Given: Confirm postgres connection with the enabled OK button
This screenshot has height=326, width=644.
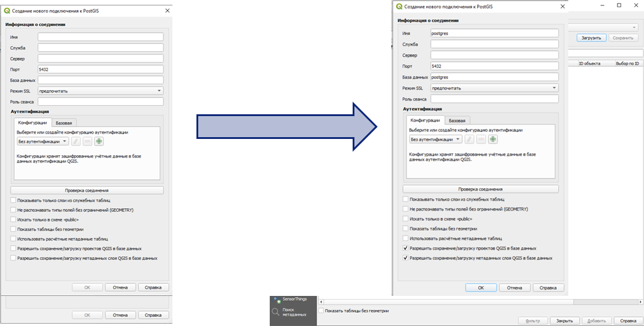Looking at the screenshot, I should [x=481, y=288].
